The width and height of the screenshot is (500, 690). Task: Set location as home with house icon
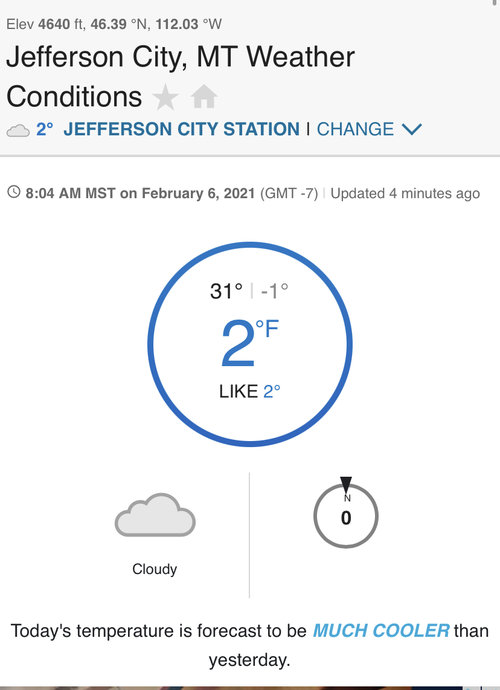click(x=204, y=96)
